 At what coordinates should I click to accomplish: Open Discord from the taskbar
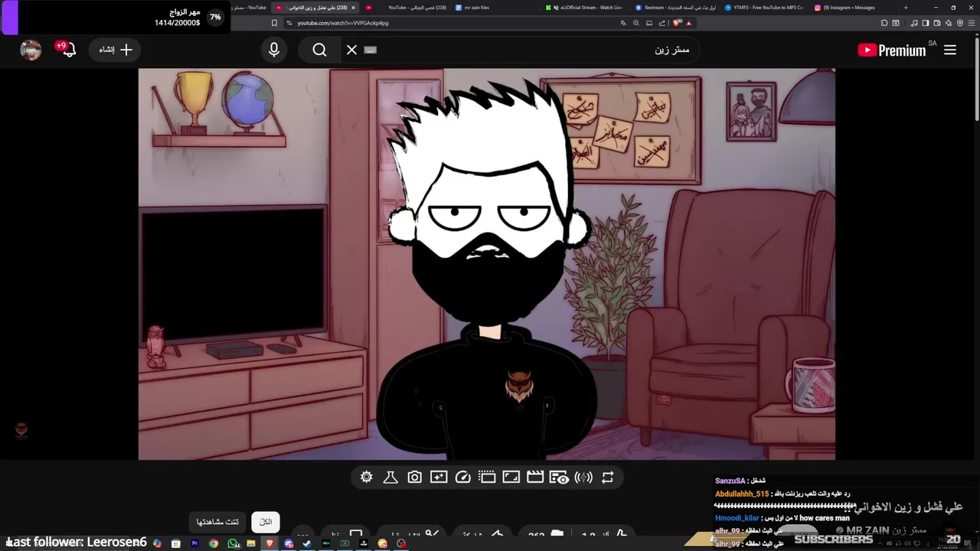[x=289, y=543]
